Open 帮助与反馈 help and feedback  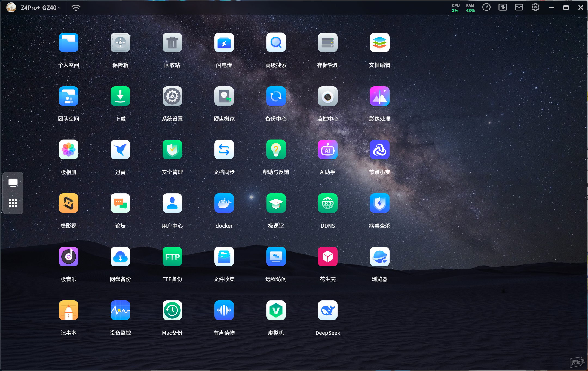[276, 150]
